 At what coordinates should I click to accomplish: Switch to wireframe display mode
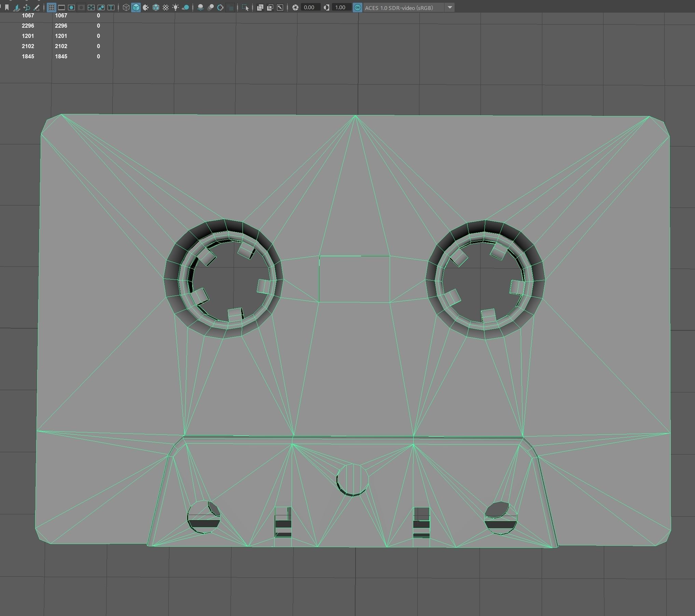coord(126,7)
